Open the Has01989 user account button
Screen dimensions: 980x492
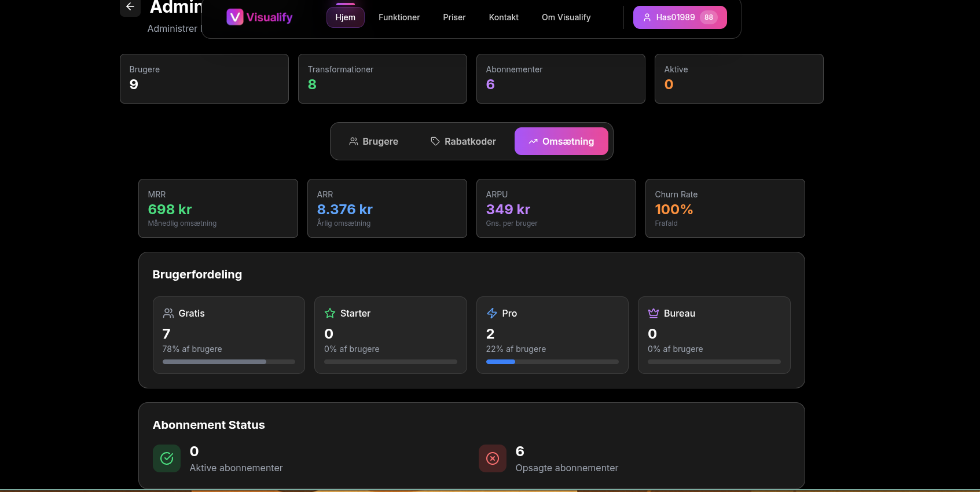[x=680, y=17]
